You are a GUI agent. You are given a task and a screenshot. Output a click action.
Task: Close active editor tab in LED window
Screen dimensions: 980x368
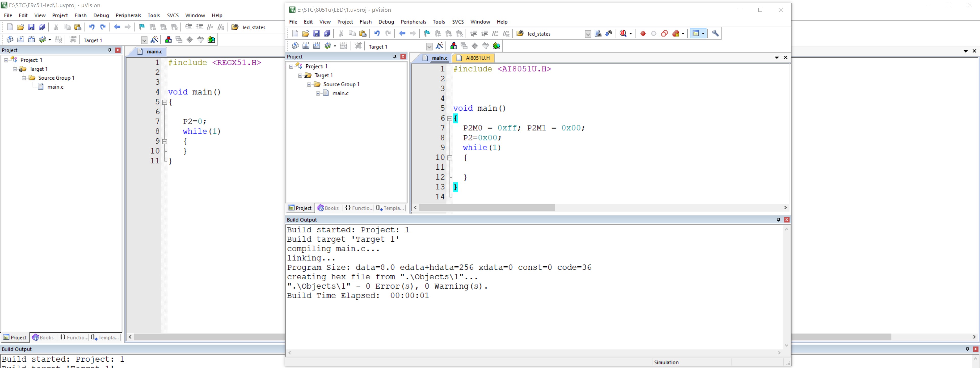pos(785,57)
